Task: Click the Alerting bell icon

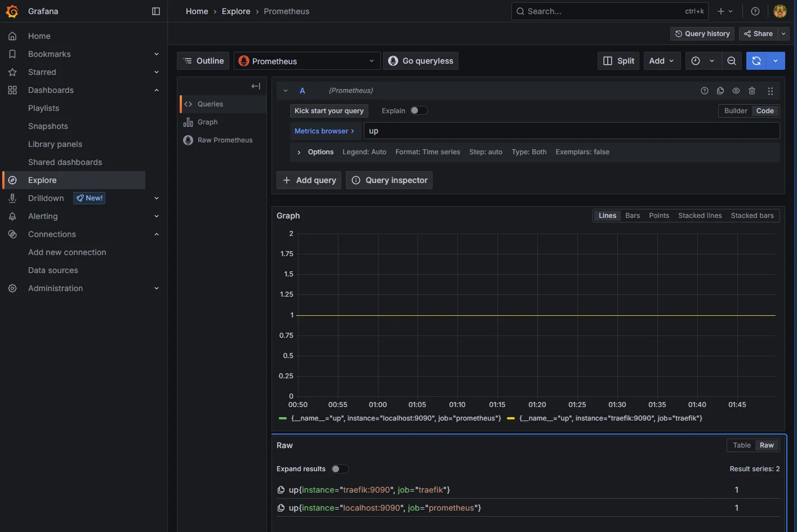Action: [x=12, y=216]
